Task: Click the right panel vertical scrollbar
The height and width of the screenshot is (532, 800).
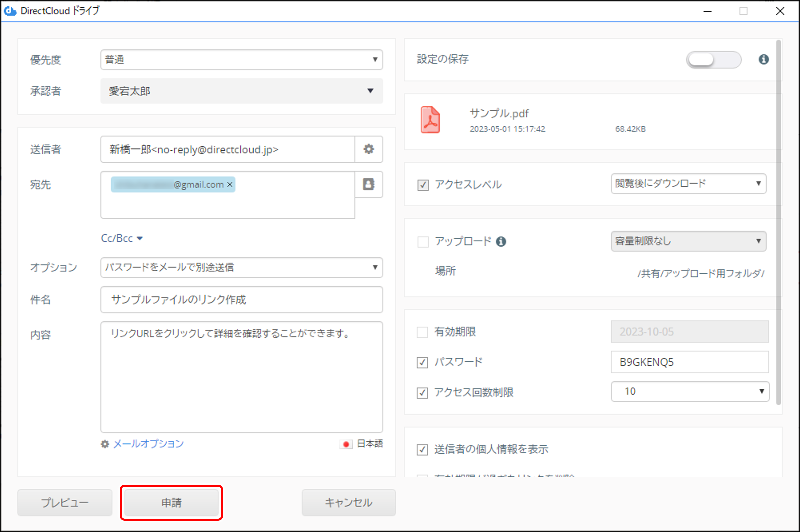Action: point(779,222)
